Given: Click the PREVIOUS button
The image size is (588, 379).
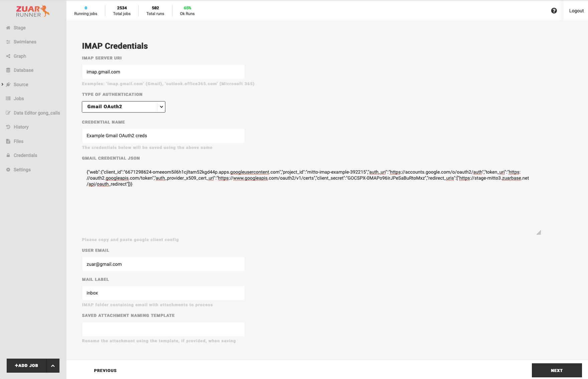Looking at the screenshot, I should click(x=105, y=370).
